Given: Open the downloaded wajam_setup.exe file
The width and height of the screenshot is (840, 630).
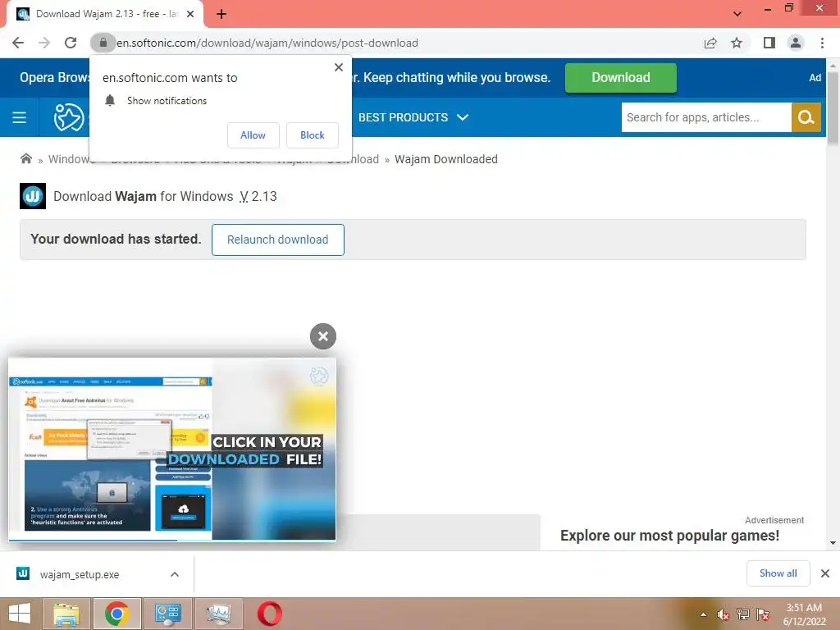Looking at the screenshot, I should click(x=80, y=574).
